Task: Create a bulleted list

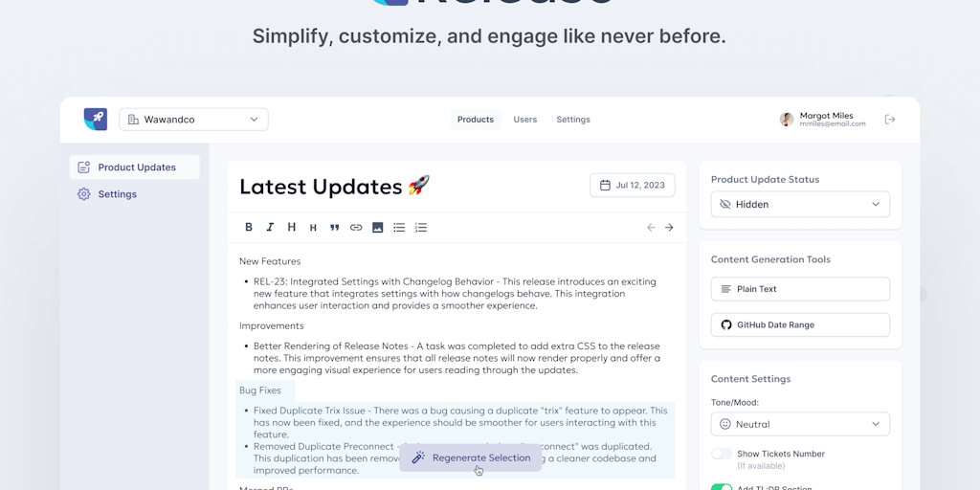Action: (399, 228)
